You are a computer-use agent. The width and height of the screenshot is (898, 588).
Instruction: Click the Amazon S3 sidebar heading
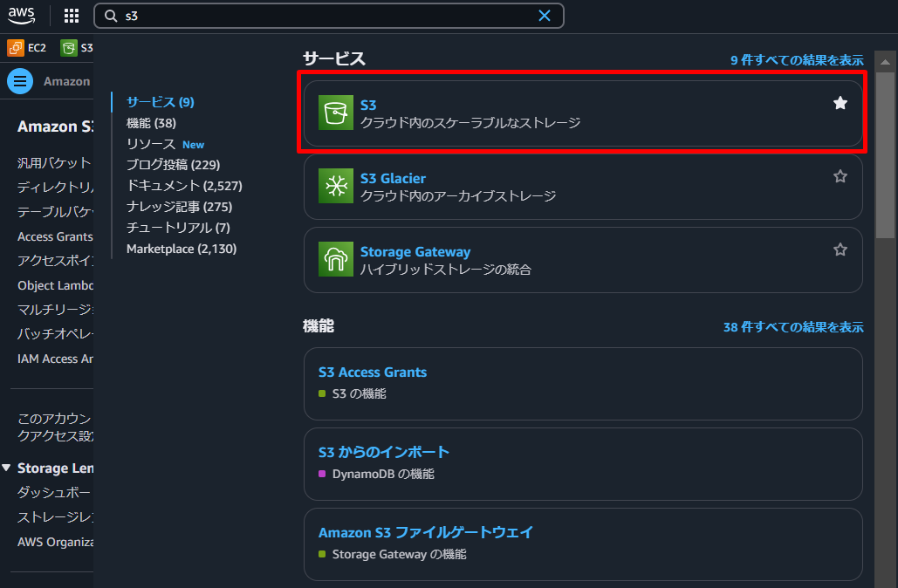(55, 126)
